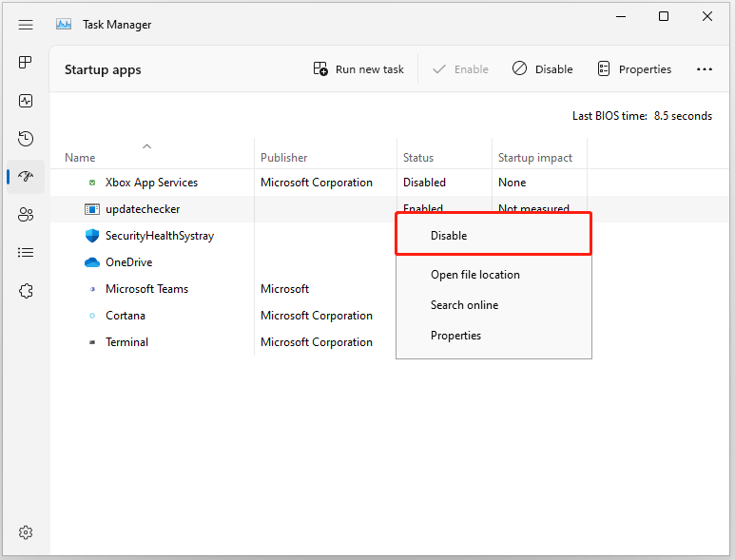The width and height of the screenshot is (735, 560).
Task: Sort by Startup impact column
Action: pyautogui.click(x=534, y=158)
